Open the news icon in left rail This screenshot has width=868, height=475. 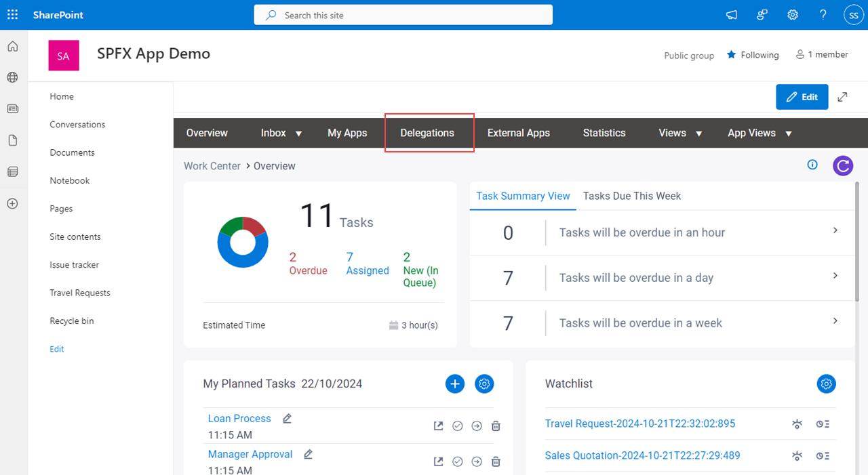pyautogui.click(x=12, y=108)
